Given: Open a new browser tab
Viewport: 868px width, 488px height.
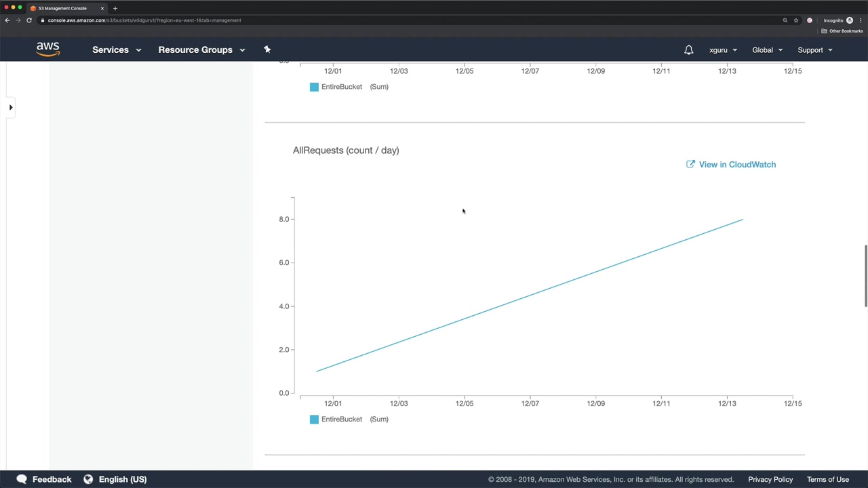Looking at the screenshot, I should 115,8.
